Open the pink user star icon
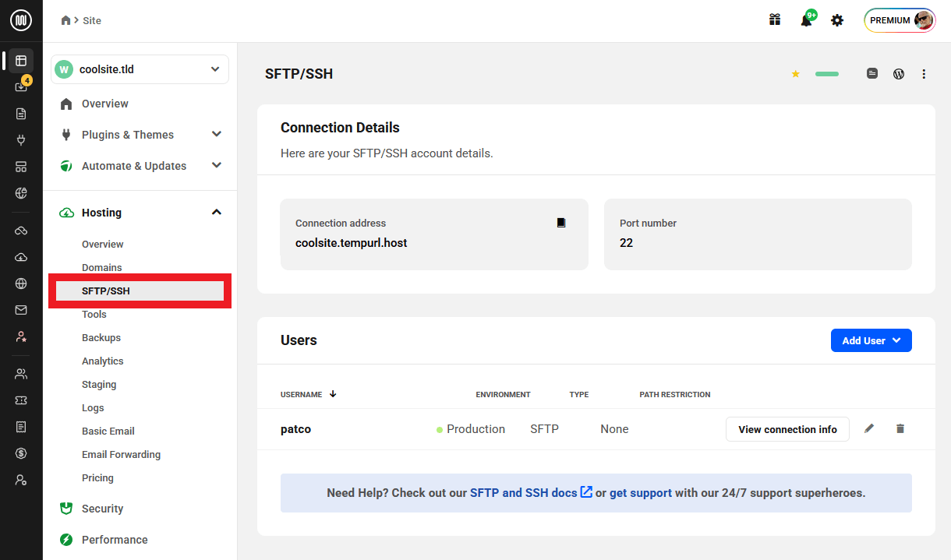Screen dimensions: 951x560 pos(21,336)
